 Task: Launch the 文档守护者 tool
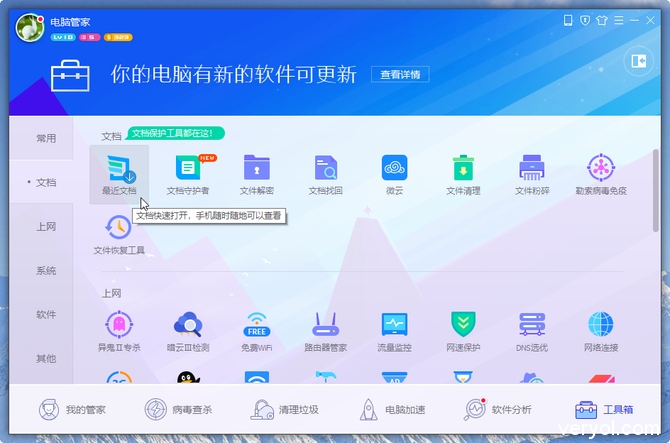(188, 175)
